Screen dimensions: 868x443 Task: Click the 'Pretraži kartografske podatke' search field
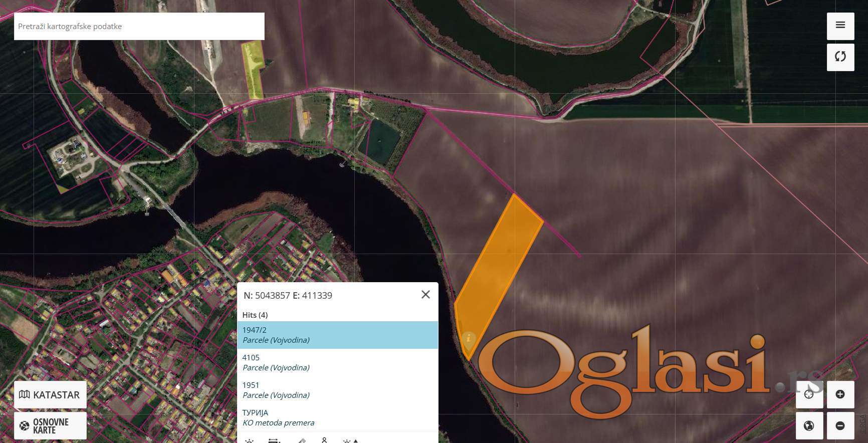pyautogui.click(x=139, y=26)
